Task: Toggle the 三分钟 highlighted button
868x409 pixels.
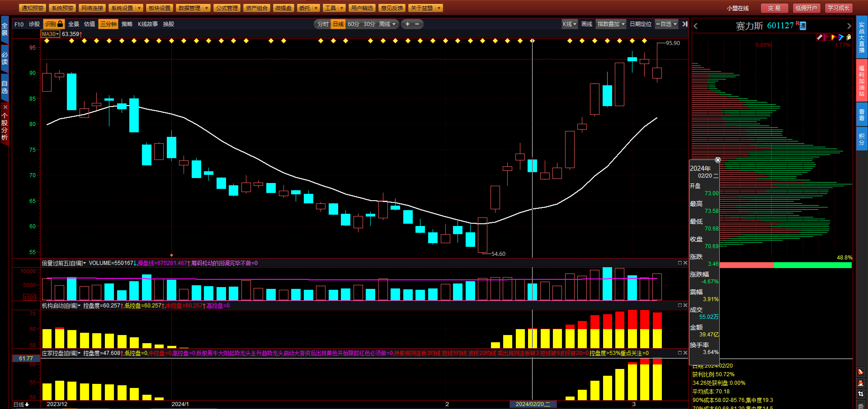Action: (x=108, y=24)
